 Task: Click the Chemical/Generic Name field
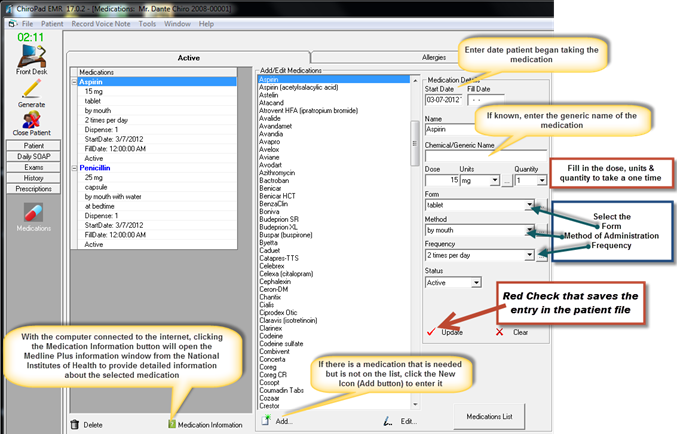point(486,156)
